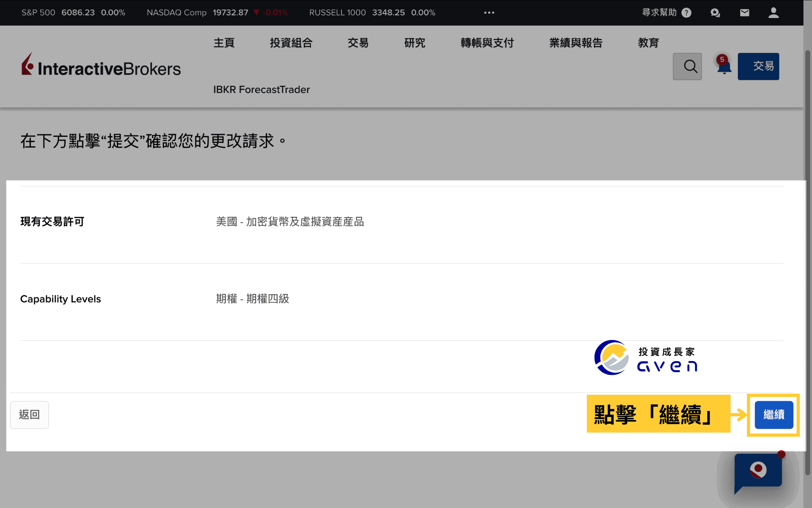Open the 業績與報告 menu

coord(576,43)
